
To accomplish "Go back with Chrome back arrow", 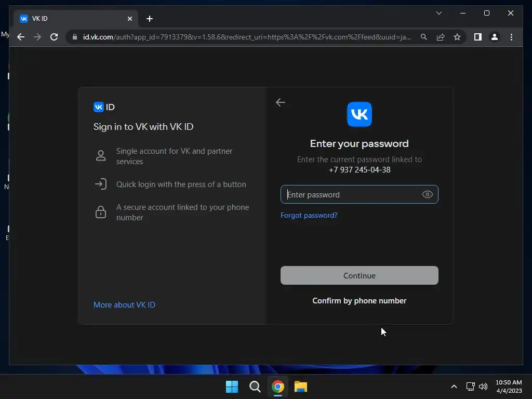I will click(x=21, y=37).
